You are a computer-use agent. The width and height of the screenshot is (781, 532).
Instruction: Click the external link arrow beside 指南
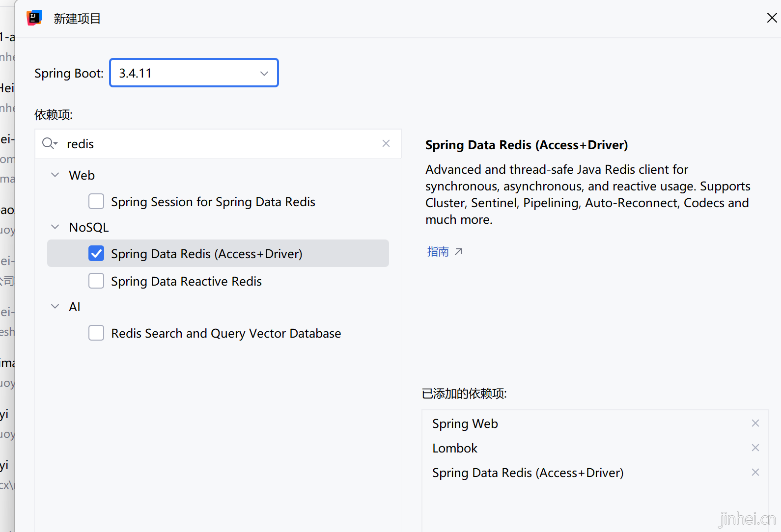(x=458, y=252)
